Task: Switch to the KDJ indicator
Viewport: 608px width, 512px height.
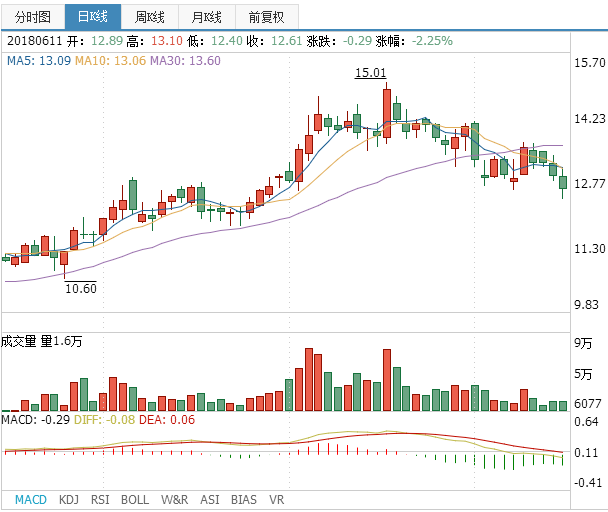Action: (69, 500)
